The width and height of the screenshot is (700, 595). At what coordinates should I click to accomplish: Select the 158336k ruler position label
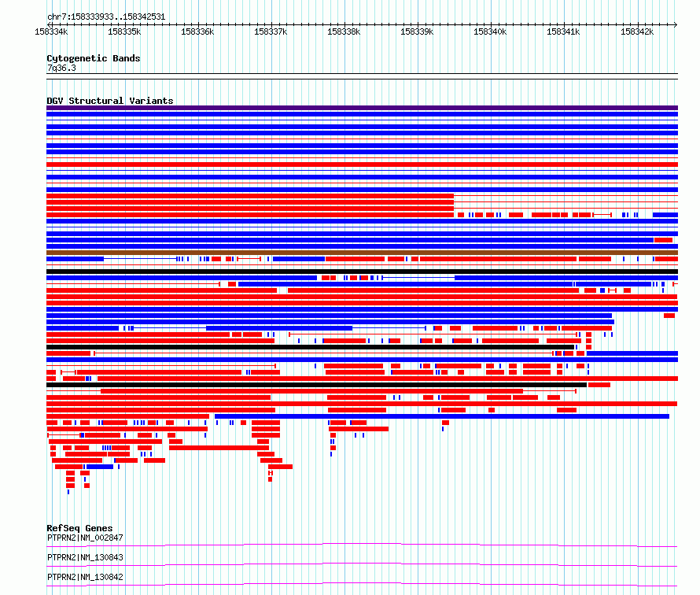[197, 31]
